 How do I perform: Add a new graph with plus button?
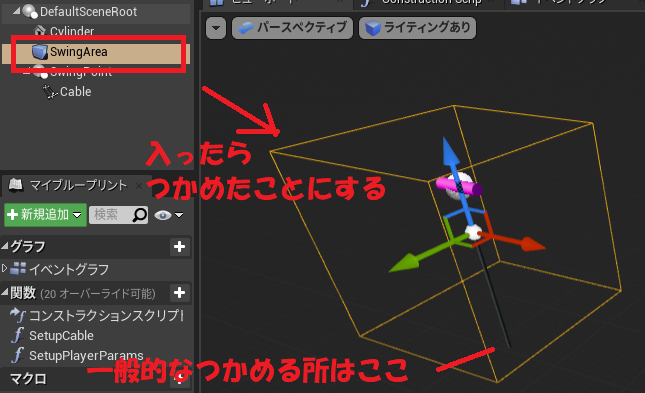pyautogui.click(x=179, y=246)
